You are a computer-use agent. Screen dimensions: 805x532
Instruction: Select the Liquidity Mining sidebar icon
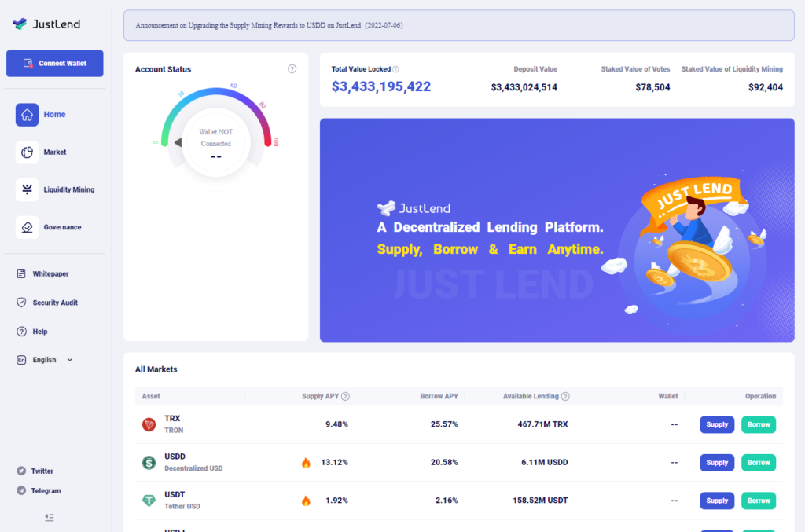(x=26, y=189)
